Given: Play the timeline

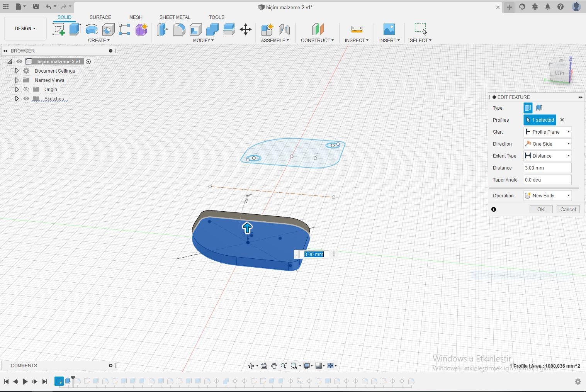Looking at the screenshot, I should [x=25, y=382].
